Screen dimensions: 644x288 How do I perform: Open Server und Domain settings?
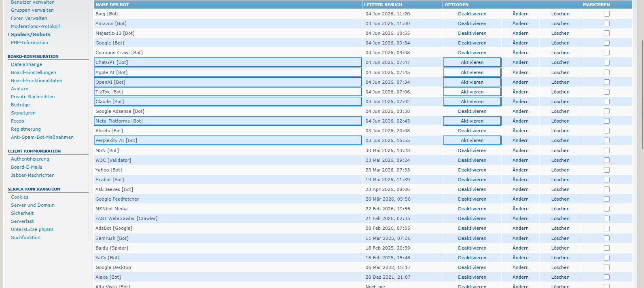(x=33, y=205)
